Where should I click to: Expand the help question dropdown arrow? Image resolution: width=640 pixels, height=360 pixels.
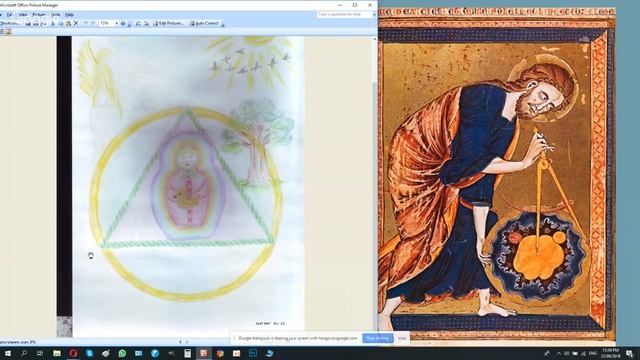tap(374, 15)
